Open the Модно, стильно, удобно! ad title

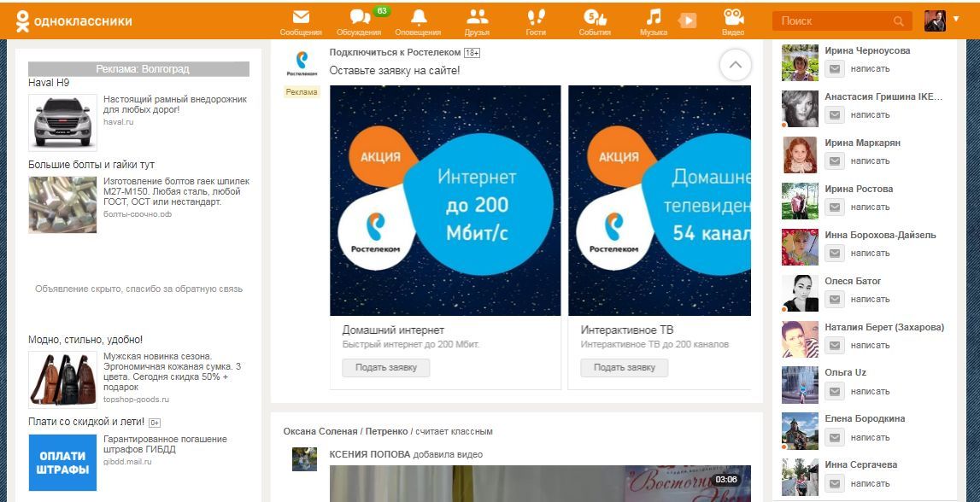click(x=85, y=340)
